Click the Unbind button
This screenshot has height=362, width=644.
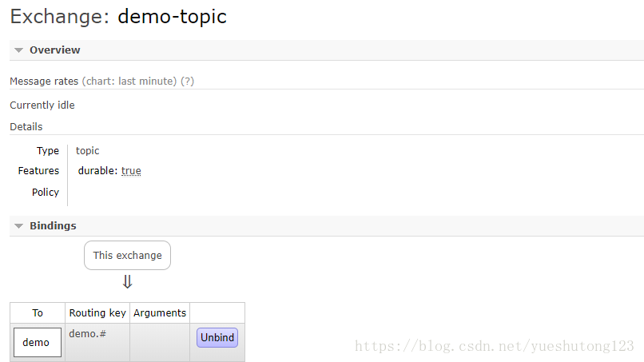point(217,338)
